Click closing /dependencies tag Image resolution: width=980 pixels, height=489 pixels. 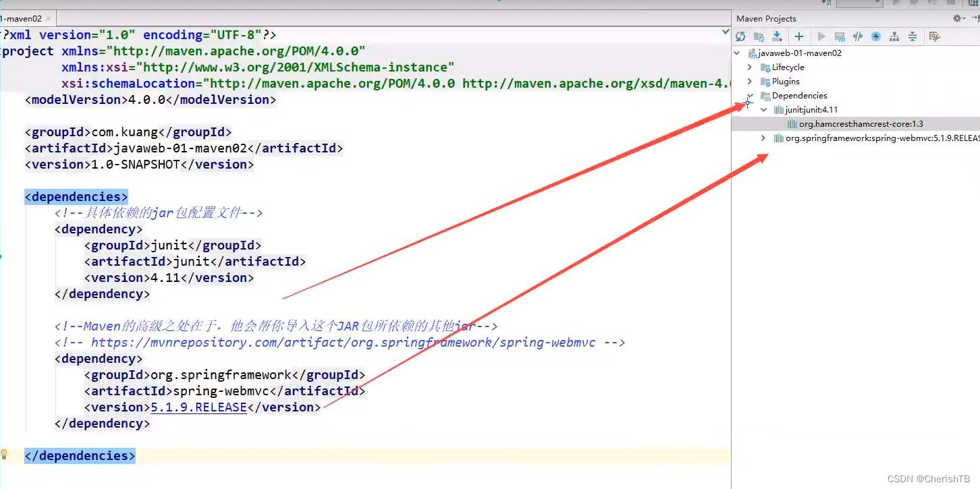(80, 455)
